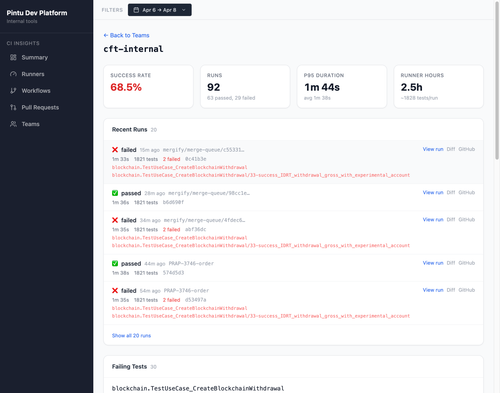Click the page vertical scrollbar

click(497, 80)
